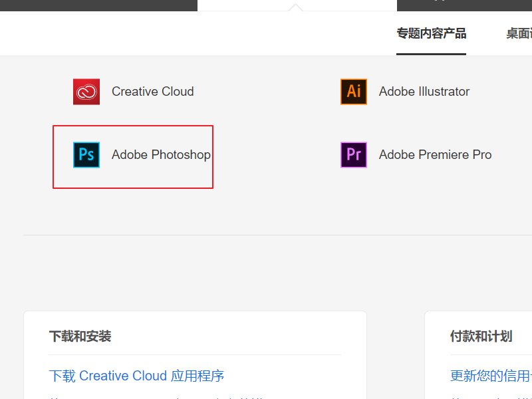Open the Creative Cloud text label
The width and height of the screenshot is (532, 399).
[152, 92]
